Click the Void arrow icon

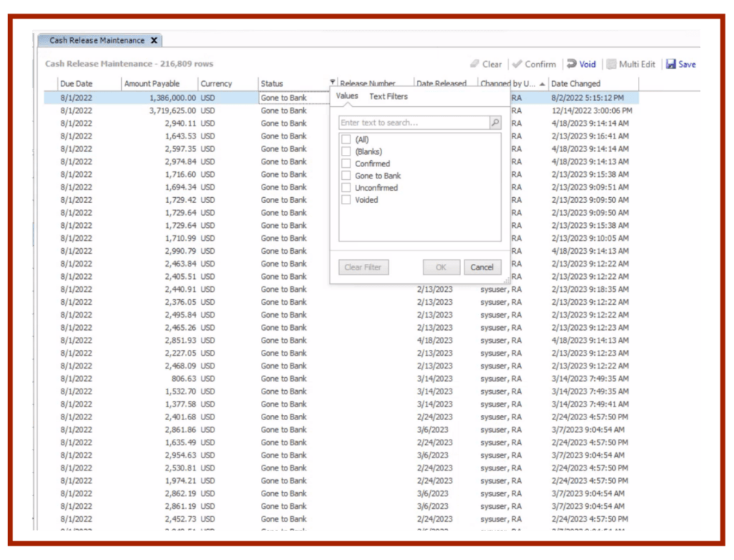pyautogui.click(x=572, y=65)
